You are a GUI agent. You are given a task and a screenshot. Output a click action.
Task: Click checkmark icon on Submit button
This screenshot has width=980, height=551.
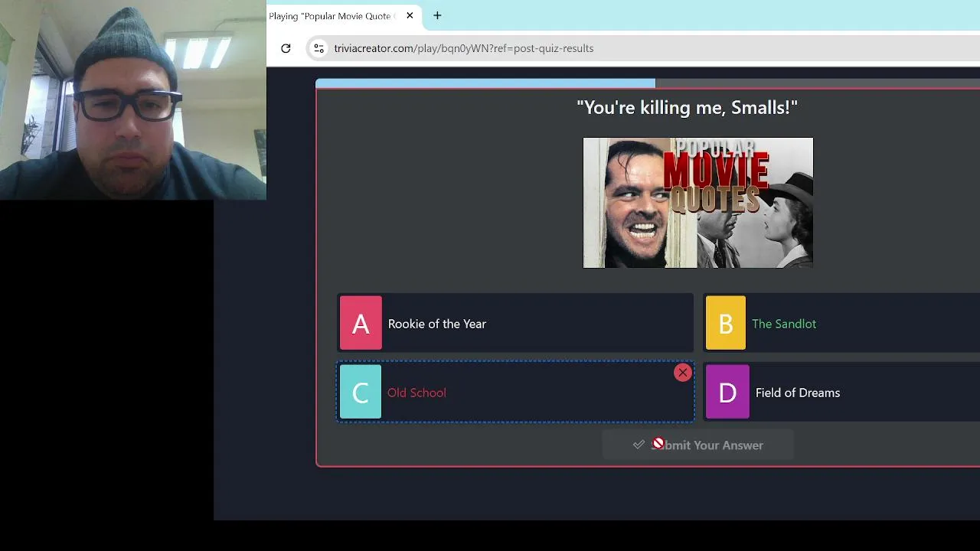click(x=639, y=445)
